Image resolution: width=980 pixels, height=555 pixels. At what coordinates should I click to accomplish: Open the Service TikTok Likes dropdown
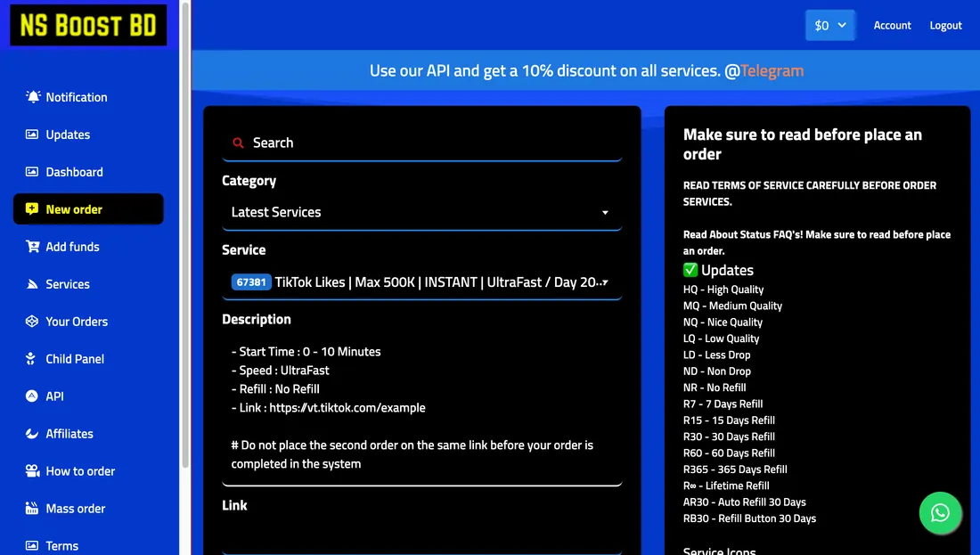pyautogui.click(x=422, y=282)
